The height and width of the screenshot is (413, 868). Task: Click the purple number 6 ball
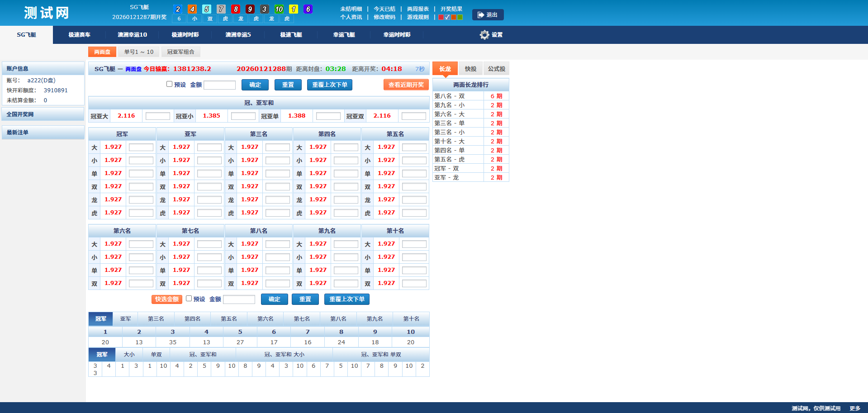coord(308,9)
